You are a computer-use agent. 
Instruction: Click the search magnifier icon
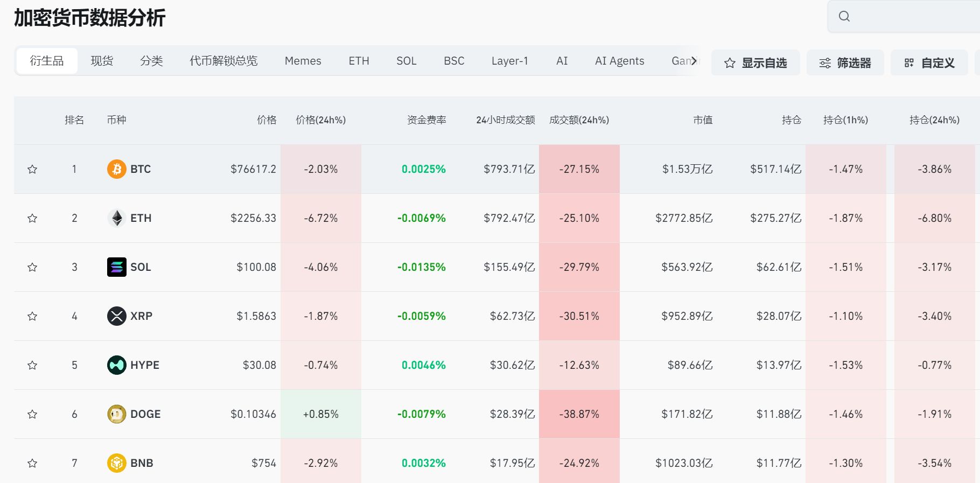[x=844, y=16]
